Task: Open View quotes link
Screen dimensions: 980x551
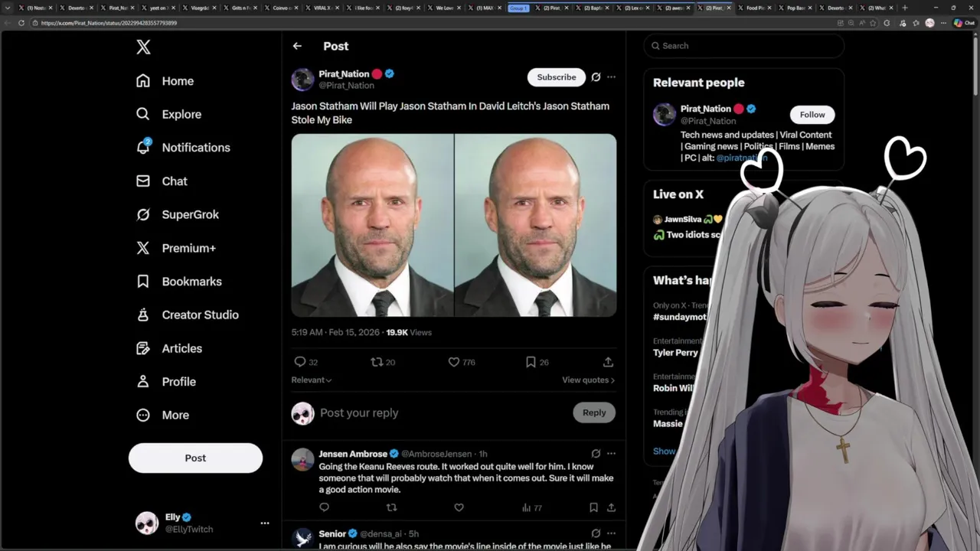Action: 588,380
